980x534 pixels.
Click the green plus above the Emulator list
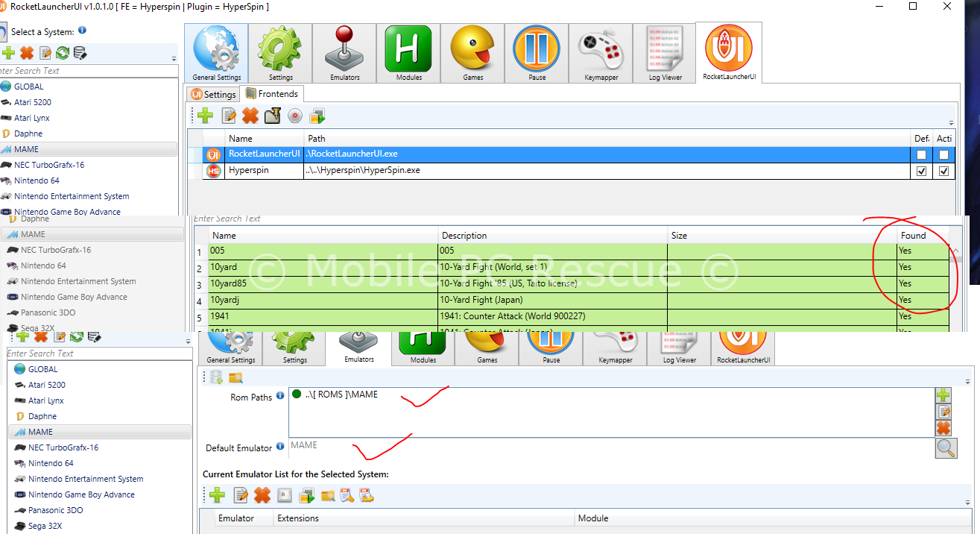point(217,495)
